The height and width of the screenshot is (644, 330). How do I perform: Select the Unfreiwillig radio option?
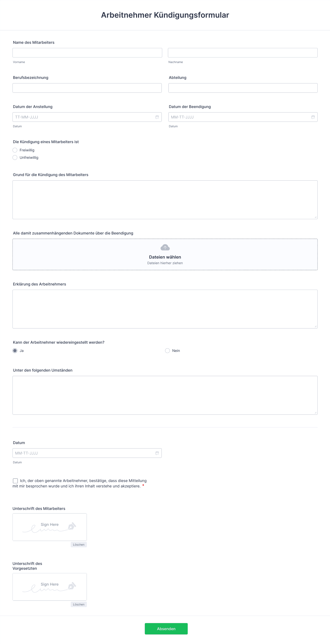tap(15, 158)
